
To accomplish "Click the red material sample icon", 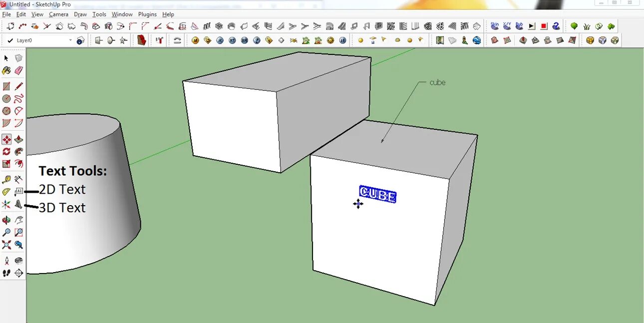I will pos(142,40).
